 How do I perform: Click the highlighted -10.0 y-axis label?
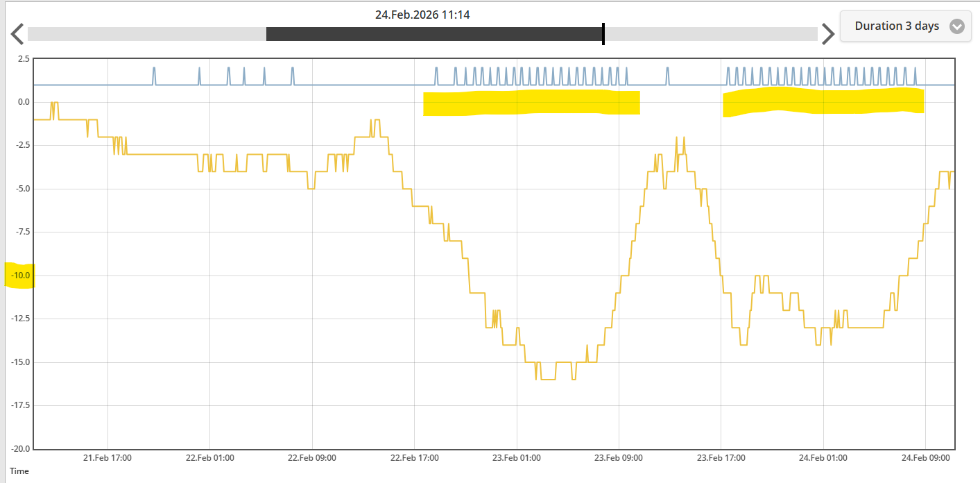[x=19, y=276]
